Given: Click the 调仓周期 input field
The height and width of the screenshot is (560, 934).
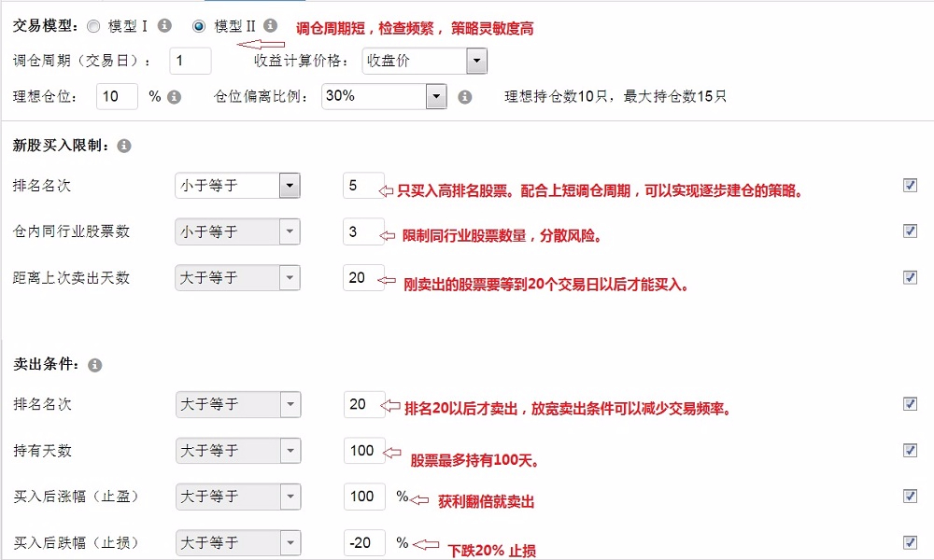Looking at the screenshot, I should tap(191, 62).
